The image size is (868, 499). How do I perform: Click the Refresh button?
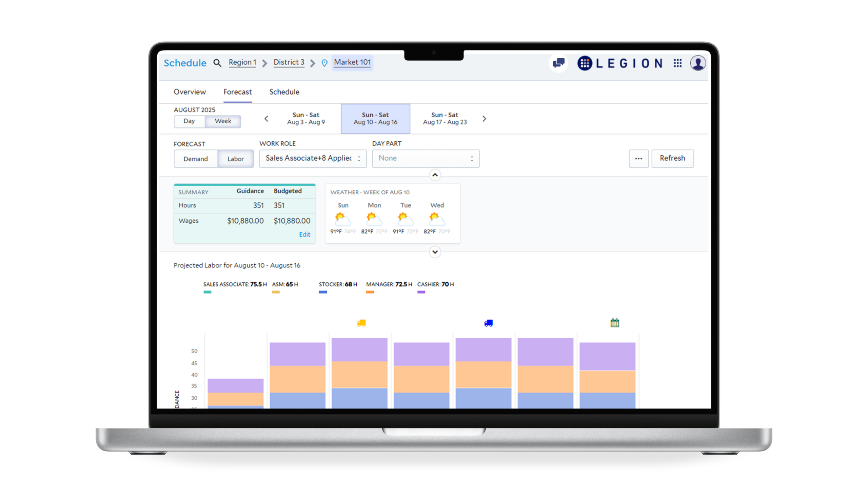[672, 158]
